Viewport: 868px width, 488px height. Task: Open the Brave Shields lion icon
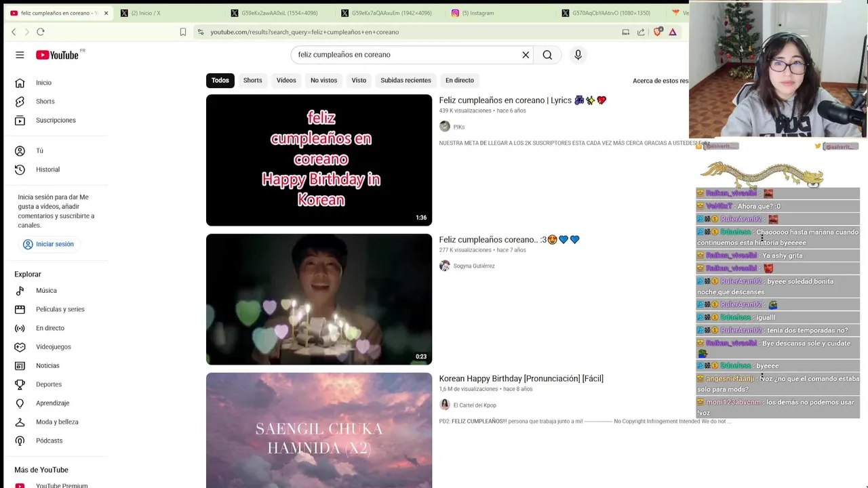657,32
